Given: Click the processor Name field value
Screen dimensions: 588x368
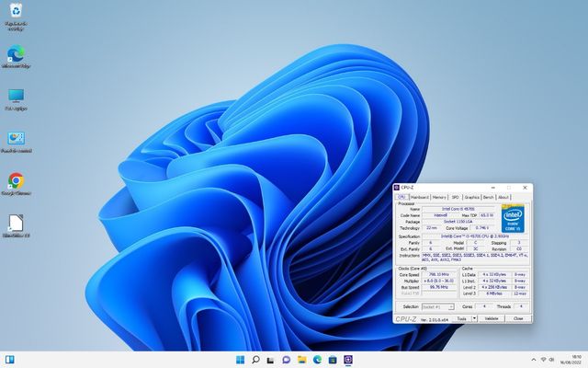Looking at the screenshot, I should (458, 209).
